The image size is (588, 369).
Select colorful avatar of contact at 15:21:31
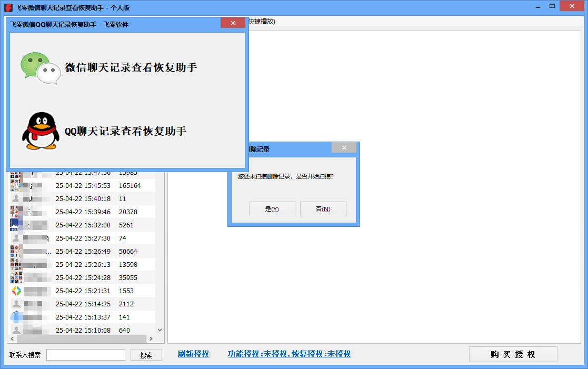pyautogui.click(x=16, y=291)
